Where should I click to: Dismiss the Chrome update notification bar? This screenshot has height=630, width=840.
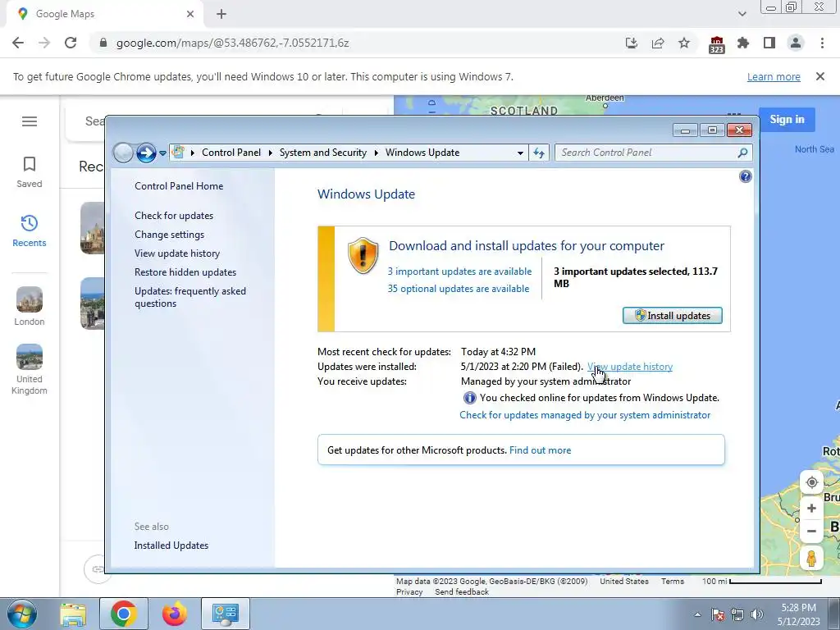[820, 76]
